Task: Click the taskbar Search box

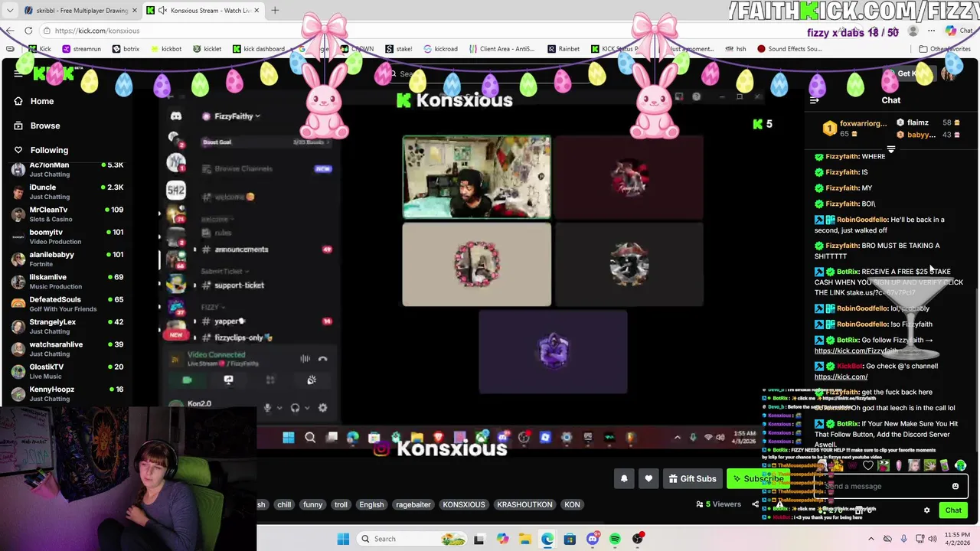Action: [x=412, y=539]
